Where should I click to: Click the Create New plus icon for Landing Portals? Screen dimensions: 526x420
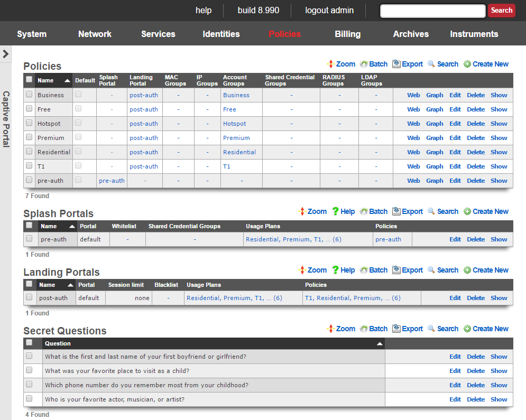(x=467, y=270)
